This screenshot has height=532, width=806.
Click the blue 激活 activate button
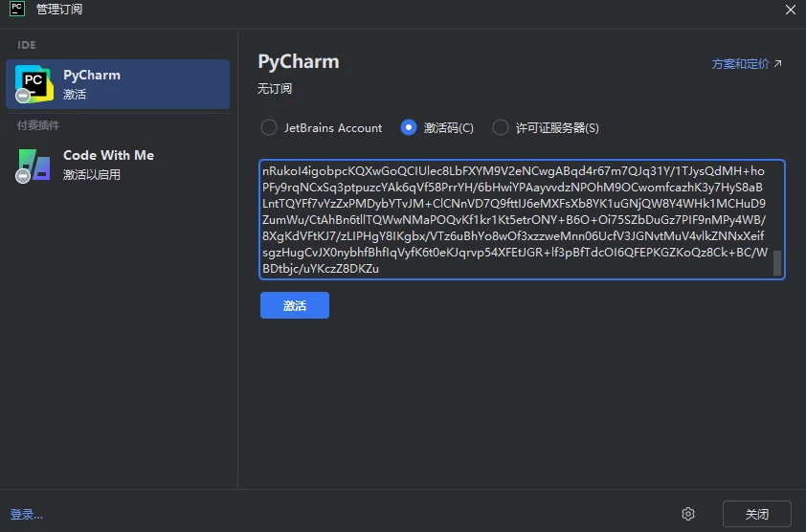point(295,305)
